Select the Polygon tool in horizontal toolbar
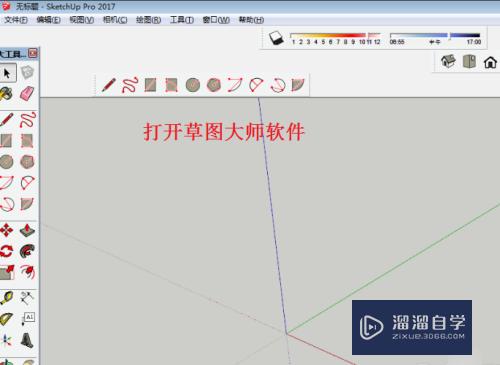The height and width of the screenshot is (365, 500). 214,85
